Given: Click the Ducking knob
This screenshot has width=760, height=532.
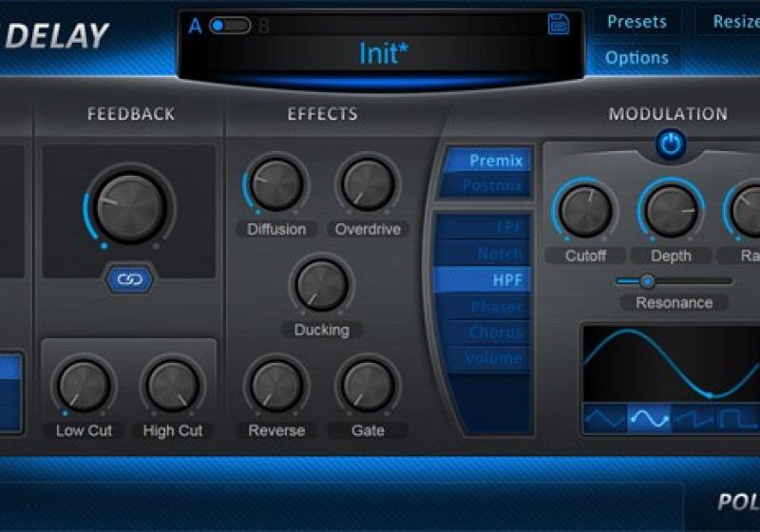Looking at the screenshot, I should [x=322, y=285].
